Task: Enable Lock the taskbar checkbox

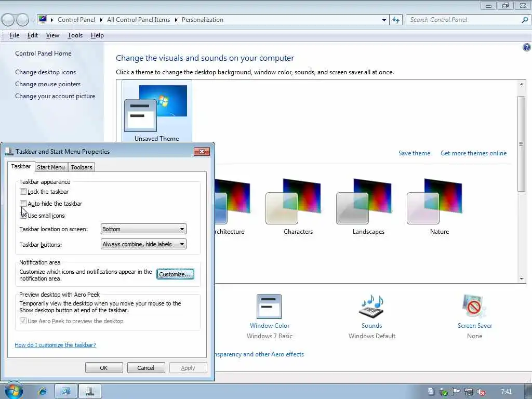Action: [23, 192]
